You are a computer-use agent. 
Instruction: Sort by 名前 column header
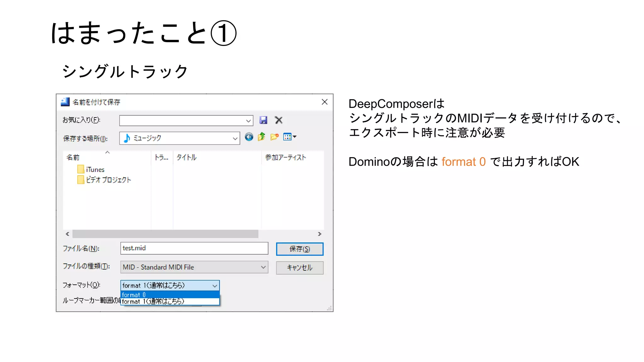[x=107, y=157]
